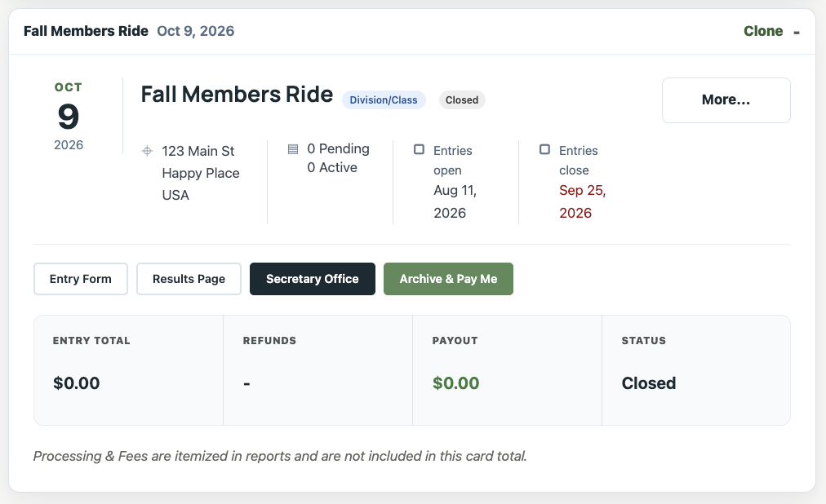The height and width of the screenshot is (504, 826).
Task: Open the Results Page
Action: pos(189,279)
